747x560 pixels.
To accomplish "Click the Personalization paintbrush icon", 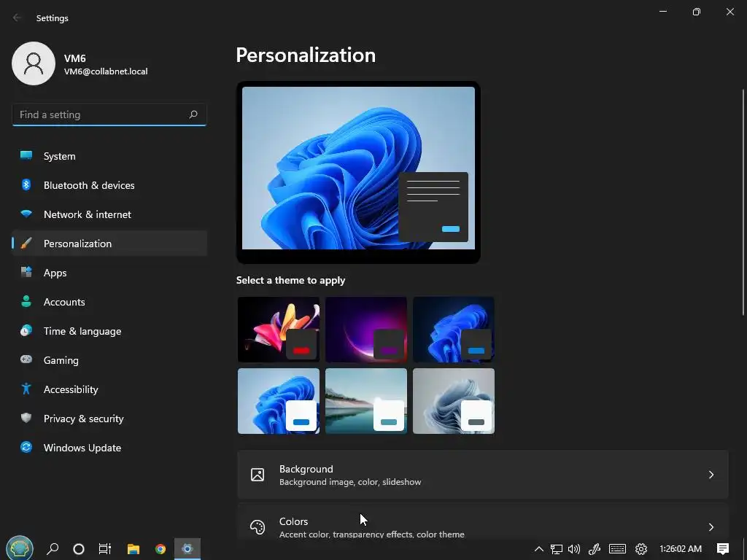I will tap(26, 244).
